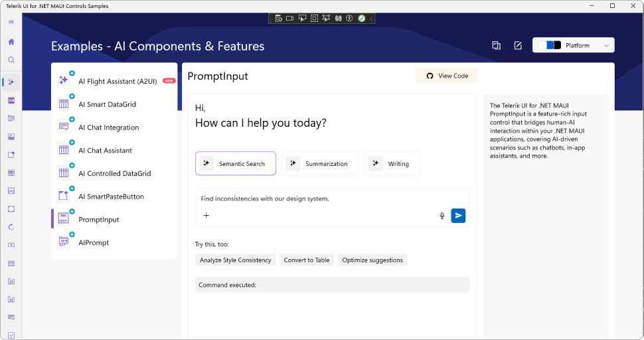Click the prompt text input field
The image size is (644, 340).
tap(332, 199)
